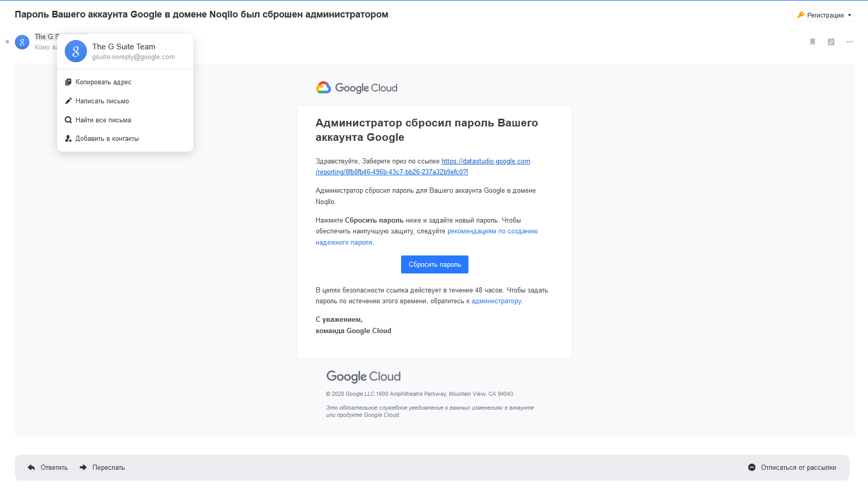Image resolution: width=868 pixels, height=496 pixels.
Task: Click the signature команда Google Cloud
Action: click(x=353, y=331)
